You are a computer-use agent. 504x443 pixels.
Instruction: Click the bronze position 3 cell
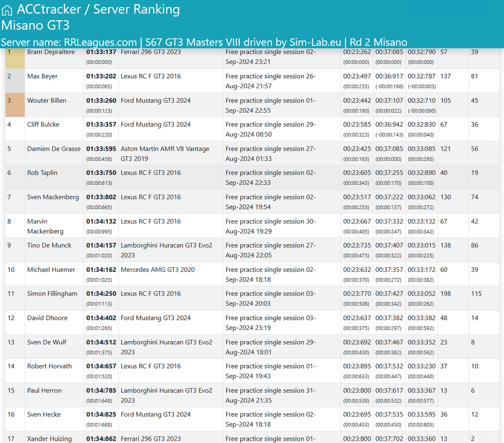coord(15,105)
